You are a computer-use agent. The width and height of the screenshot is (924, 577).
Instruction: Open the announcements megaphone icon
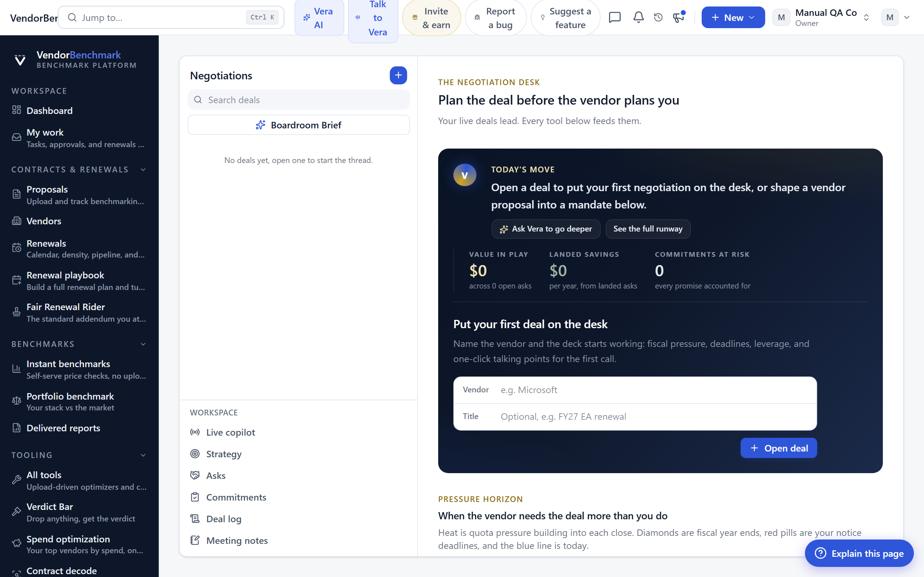coord(679,17)
